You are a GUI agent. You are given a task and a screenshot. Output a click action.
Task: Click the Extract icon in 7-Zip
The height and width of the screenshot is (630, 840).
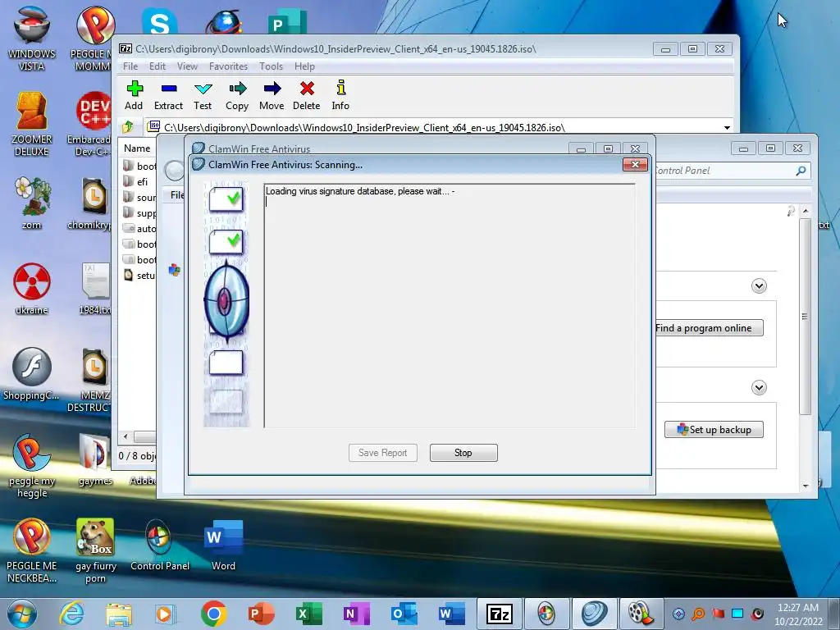point(169,95)
